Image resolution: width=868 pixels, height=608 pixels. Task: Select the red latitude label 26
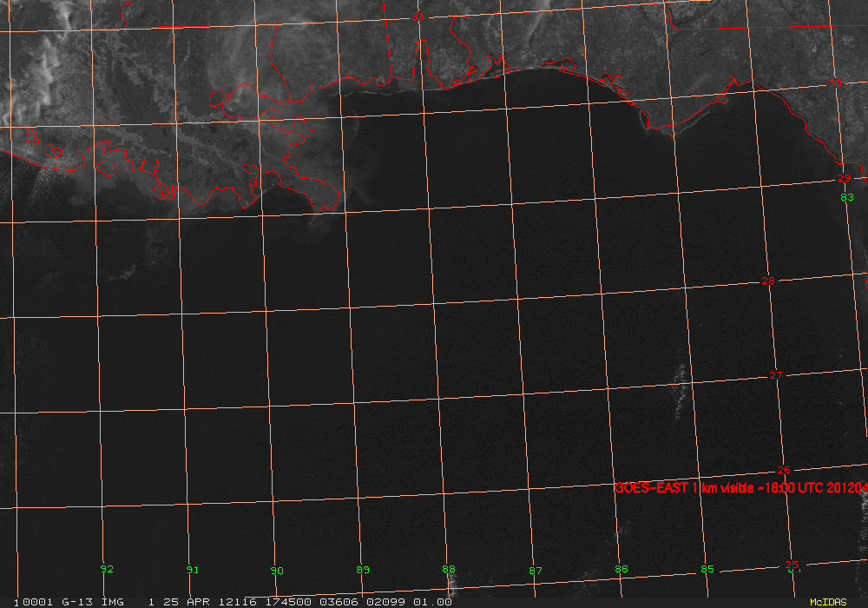pyautogui.click(x=783, y=470)
